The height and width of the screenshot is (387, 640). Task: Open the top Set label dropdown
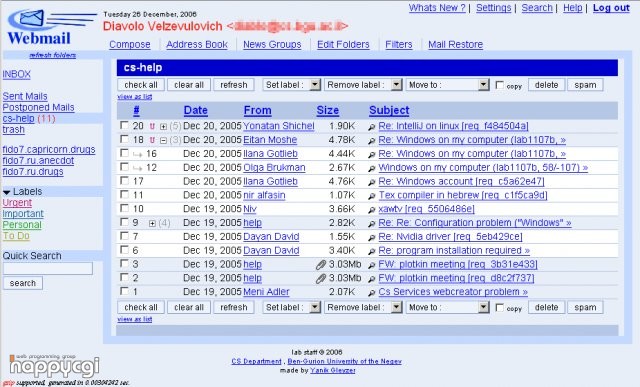point(292,85)
